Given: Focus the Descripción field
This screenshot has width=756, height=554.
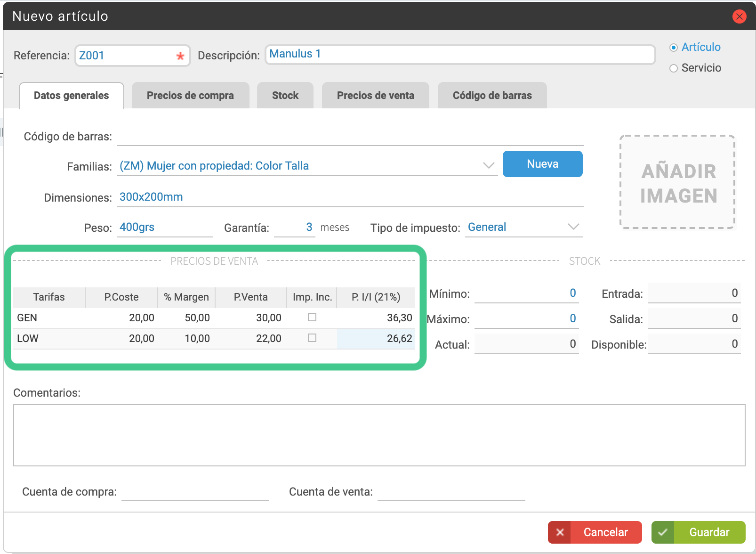Looking at the screenshot, I should point(459,55).
